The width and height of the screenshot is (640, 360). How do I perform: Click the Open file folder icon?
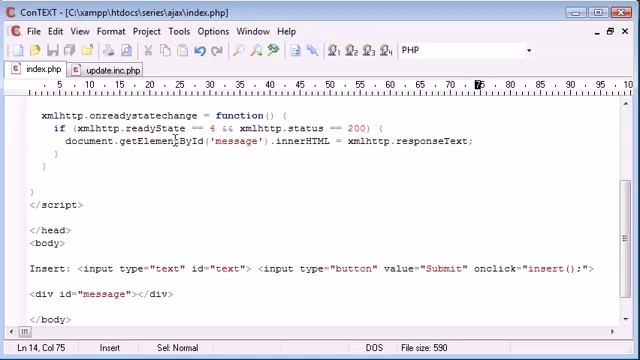(x=35, y=50)
